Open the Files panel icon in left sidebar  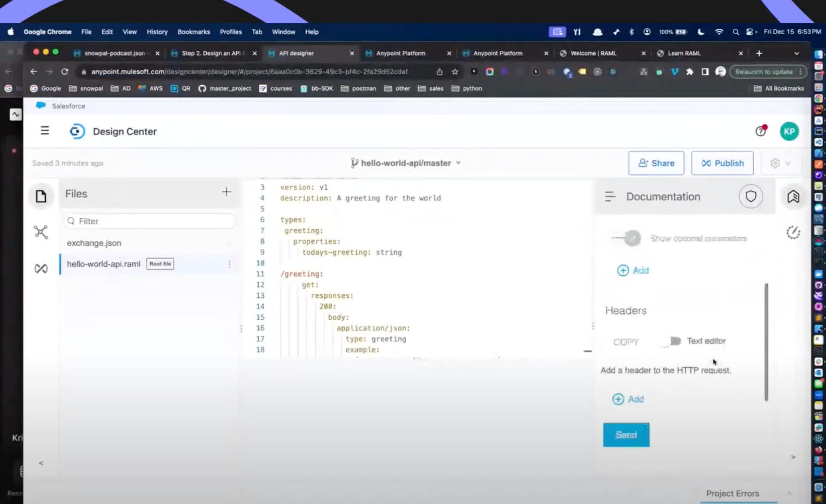pos(41,196)
